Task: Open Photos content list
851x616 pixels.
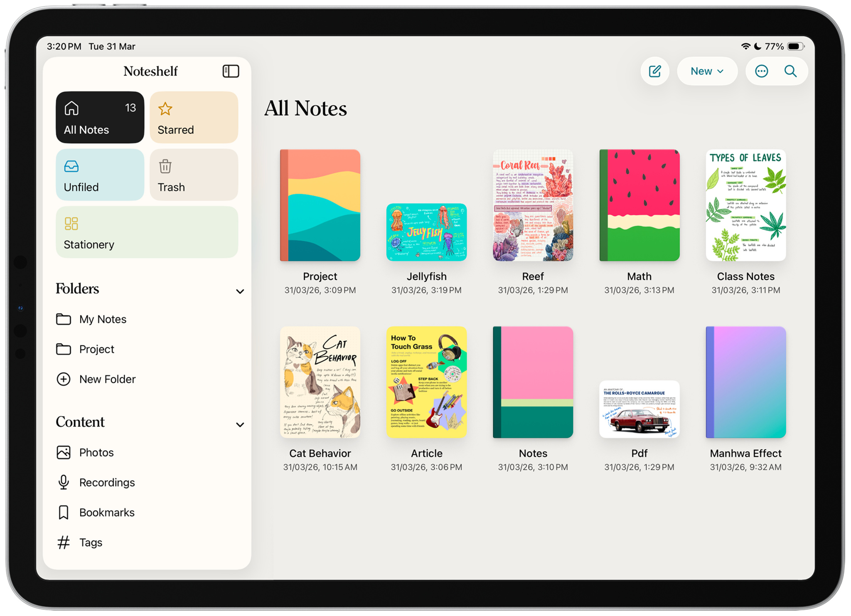Action: (147, 452)
